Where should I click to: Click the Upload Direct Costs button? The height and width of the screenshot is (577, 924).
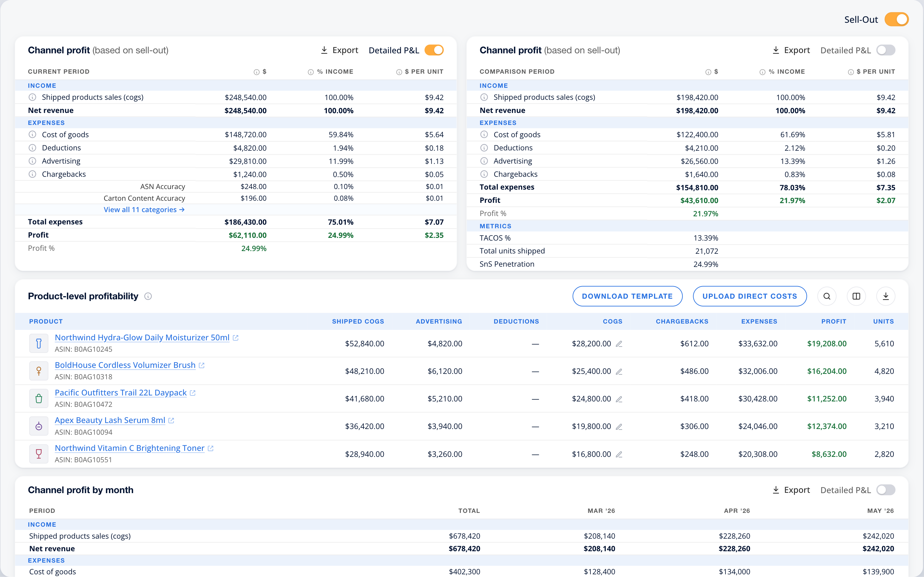tap(750, 296)
